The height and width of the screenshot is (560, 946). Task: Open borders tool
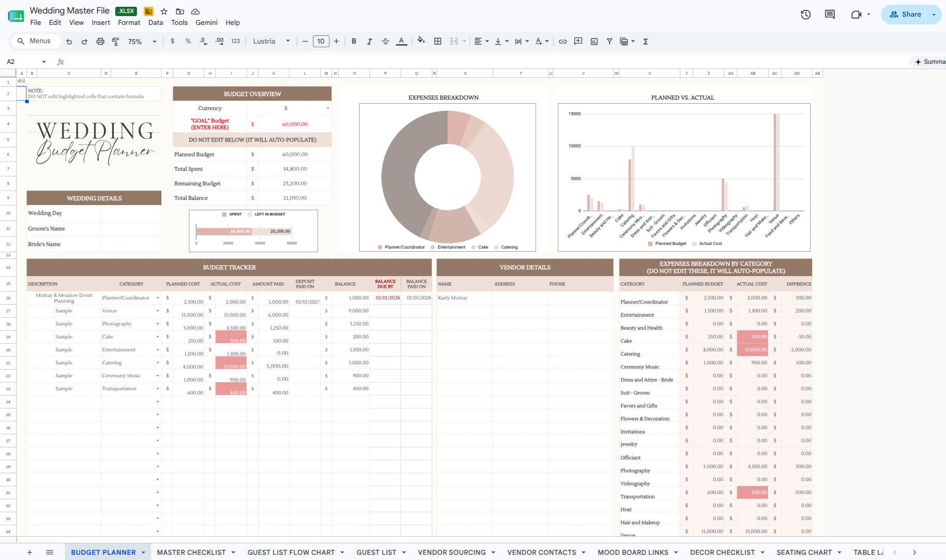(x=437, y=42)
